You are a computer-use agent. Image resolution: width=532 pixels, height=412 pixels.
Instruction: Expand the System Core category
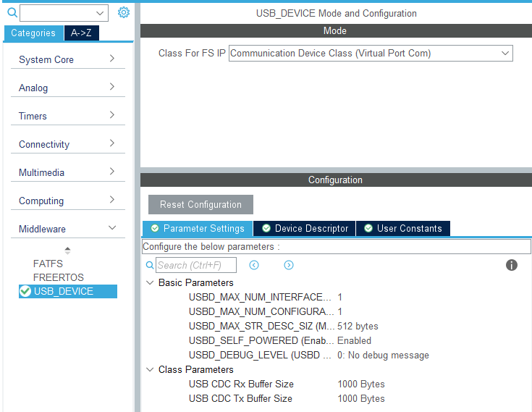pos(68,59)
